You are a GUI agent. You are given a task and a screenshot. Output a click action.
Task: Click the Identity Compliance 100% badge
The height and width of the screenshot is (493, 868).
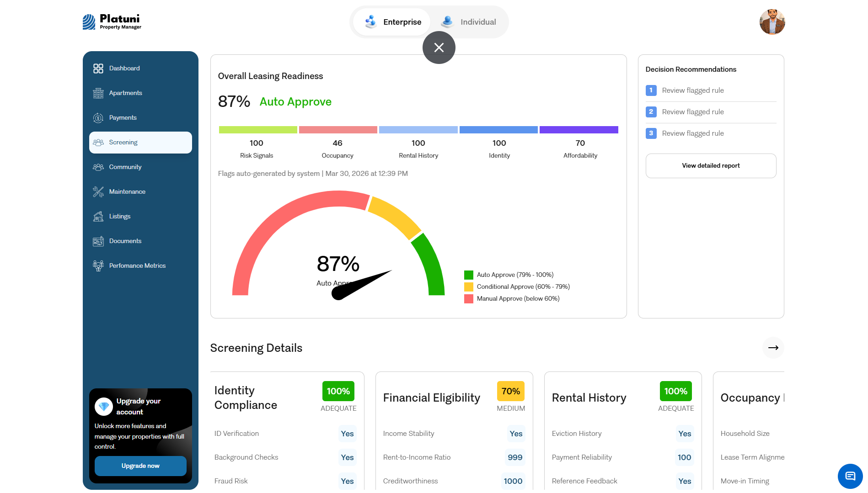[338, 391]
